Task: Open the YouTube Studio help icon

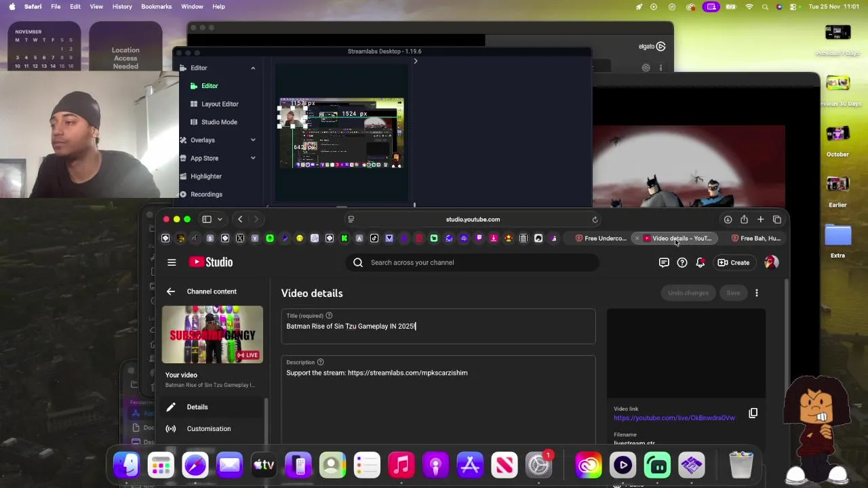Action: point(682,262)
